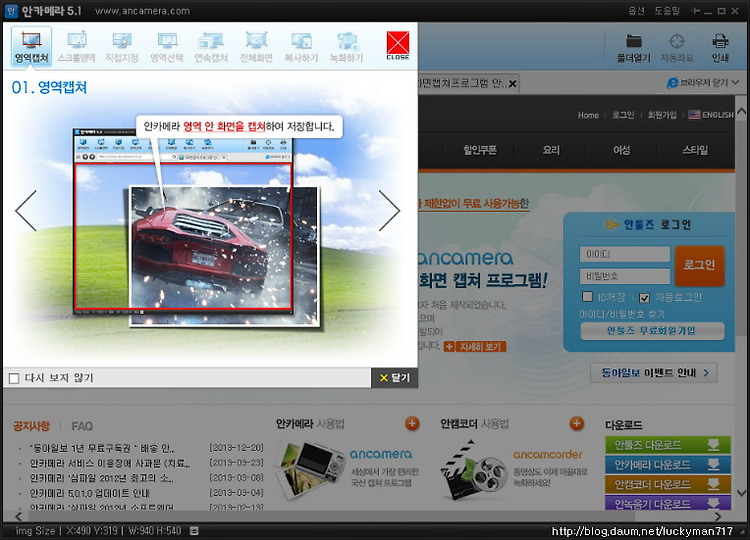750x540 pixels.
Task: Select the 연속캡쳐 tool icon
Action: (x=211, y=47)
